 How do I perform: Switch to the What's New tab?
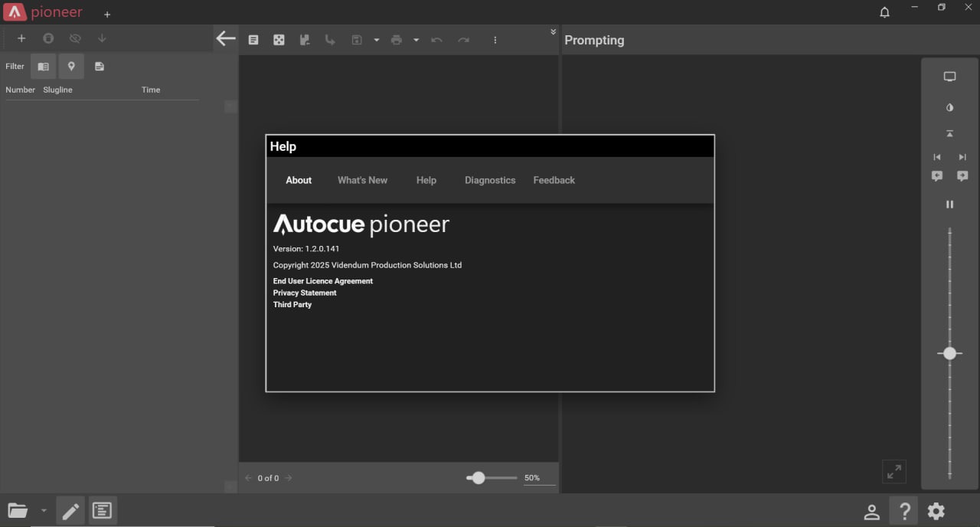point(362,180)
